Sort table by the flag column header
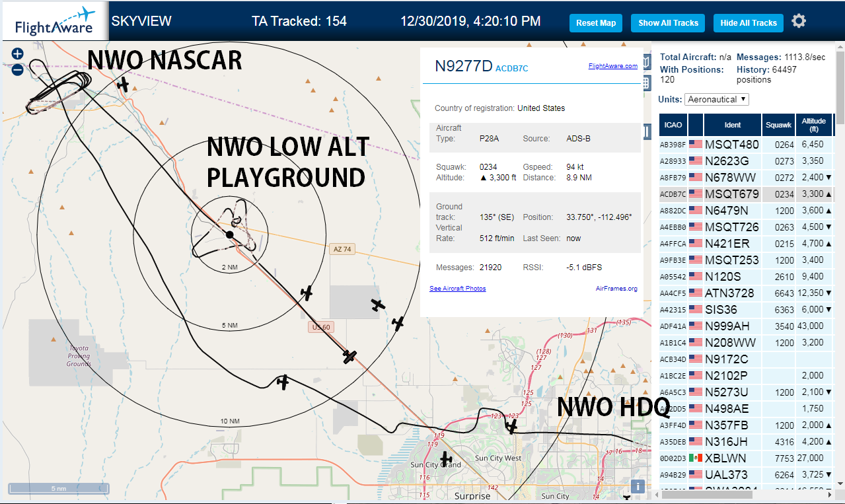Viewport: 845px width, 504px height. point(696,124)
